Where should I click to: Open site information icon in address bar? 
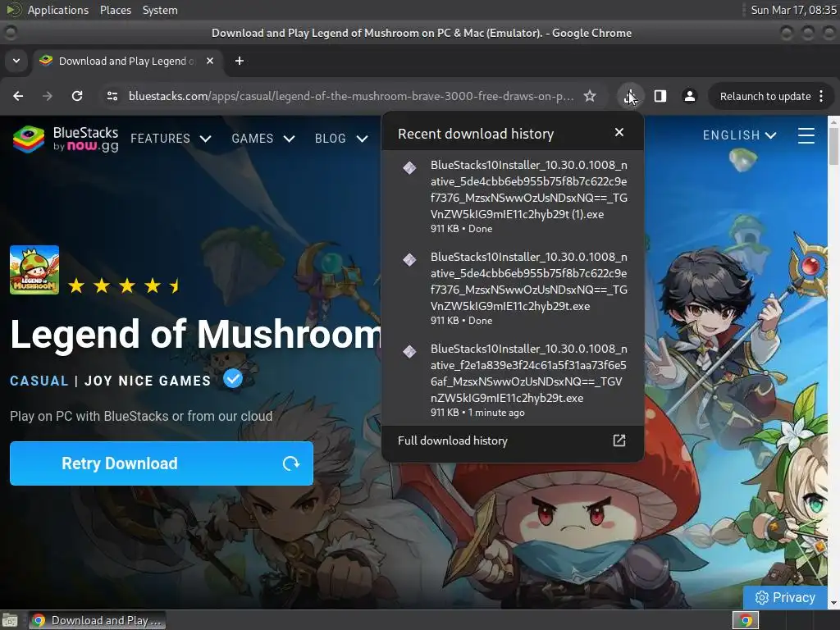(112, 96)
